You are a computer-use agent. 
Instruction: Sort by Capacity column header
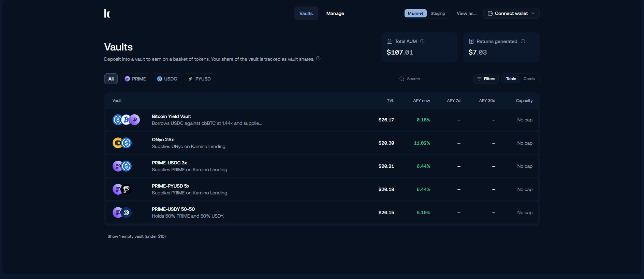[x=524, y=101]
